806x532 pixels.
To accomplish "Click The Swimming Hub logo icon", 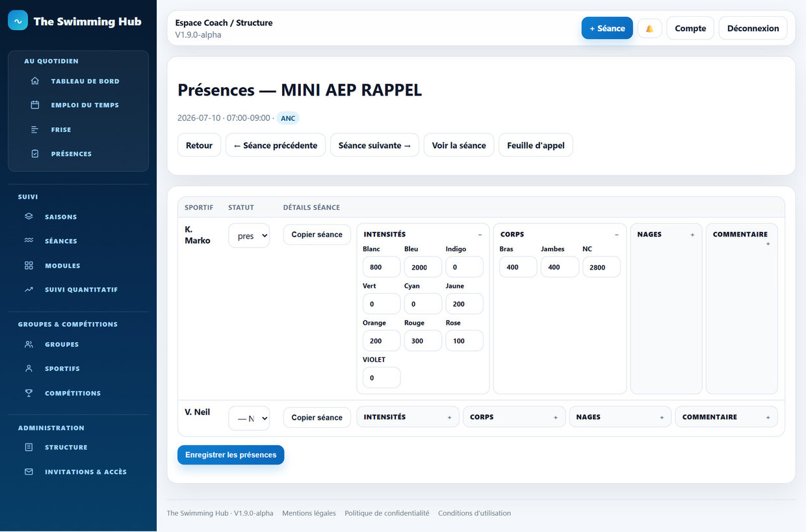I will [x=18, y=21].
